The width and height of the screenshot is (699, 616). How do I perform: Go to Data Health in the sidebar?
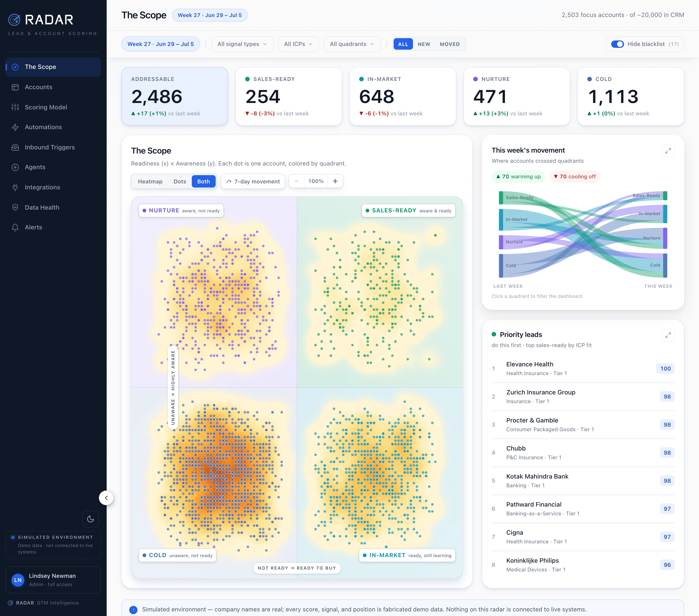53,208
